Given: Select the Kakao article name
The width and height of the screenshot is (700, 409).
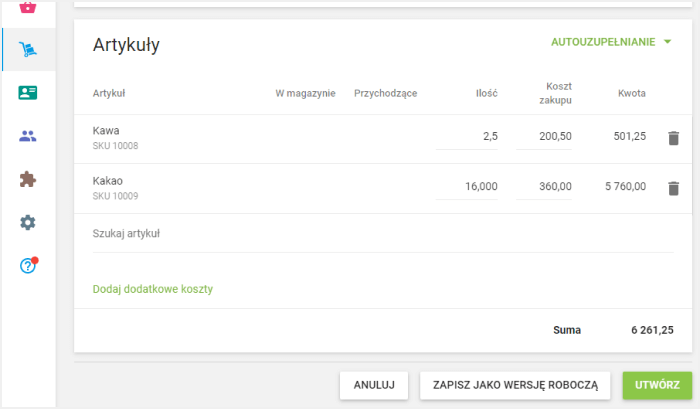Looking at the screenshot, I should click(108, 181).
